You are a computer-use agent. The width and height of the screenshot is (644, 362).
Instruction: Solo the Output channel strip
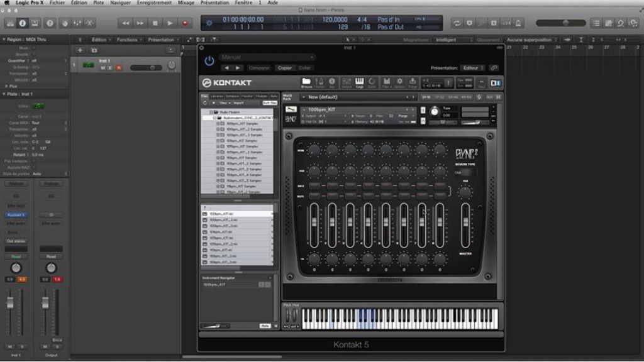pos(57,346)
